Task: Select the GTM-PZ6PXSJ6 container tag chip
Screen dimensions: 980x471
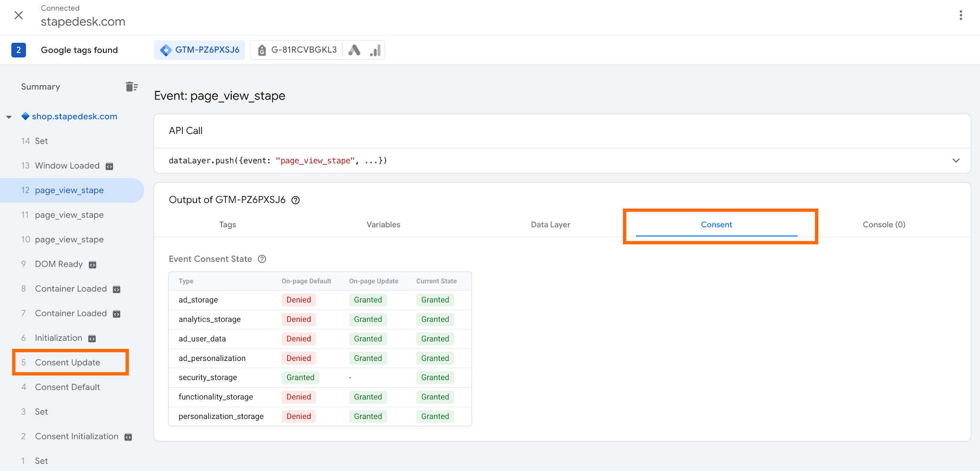Action: [x=200, y=50]
